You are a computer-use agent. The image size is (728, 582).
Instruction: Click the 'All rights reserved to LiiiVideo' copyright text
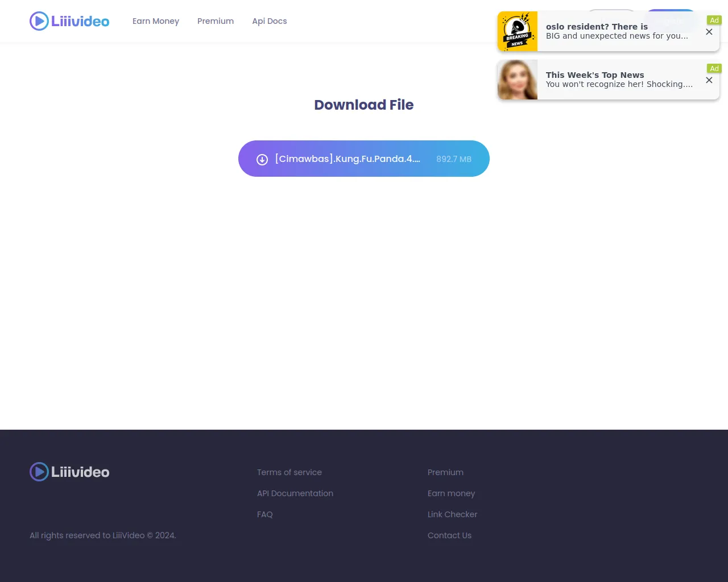(103, 535)
